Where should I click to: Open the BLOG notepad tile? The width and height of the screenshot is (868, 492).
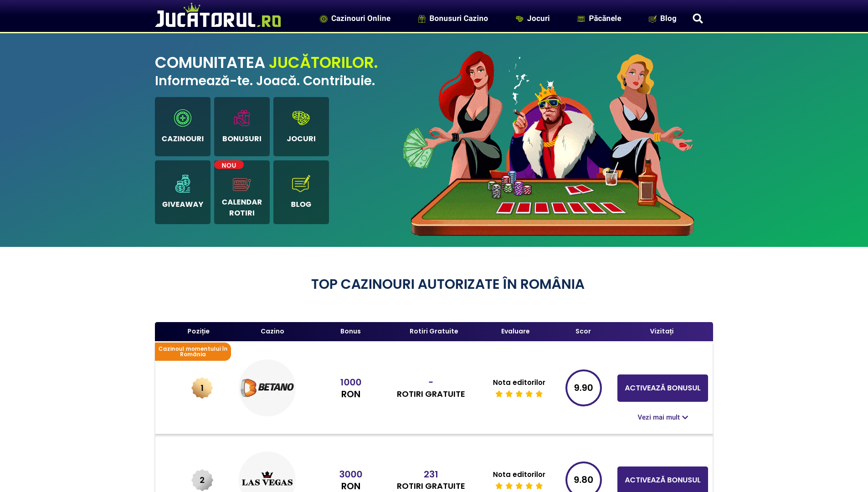[x=301, y=192]
